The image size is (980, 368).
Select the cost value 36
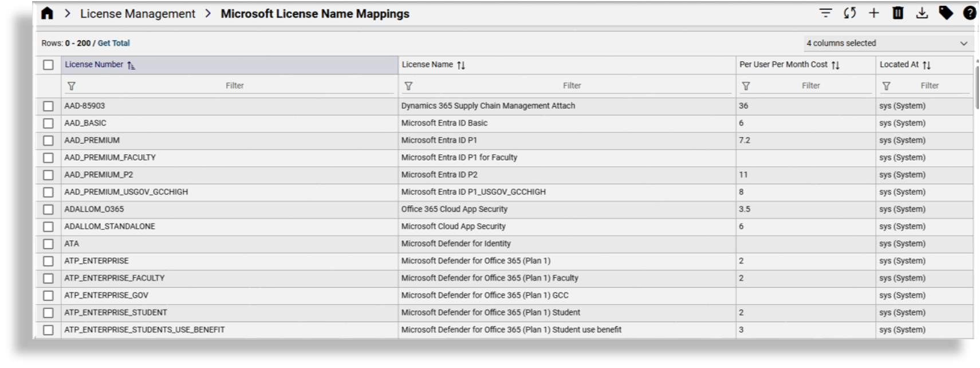click(743, 106)
